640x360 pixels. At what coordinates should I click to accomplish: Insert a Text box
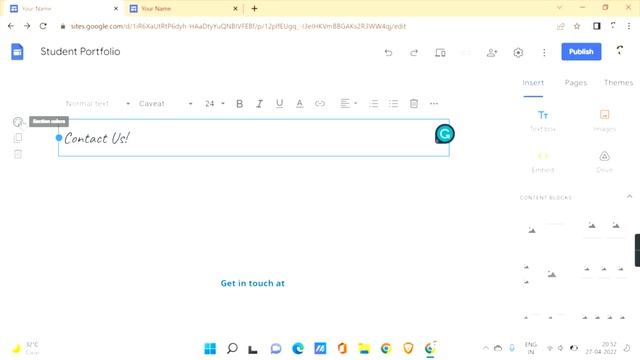tap(543, 120)
